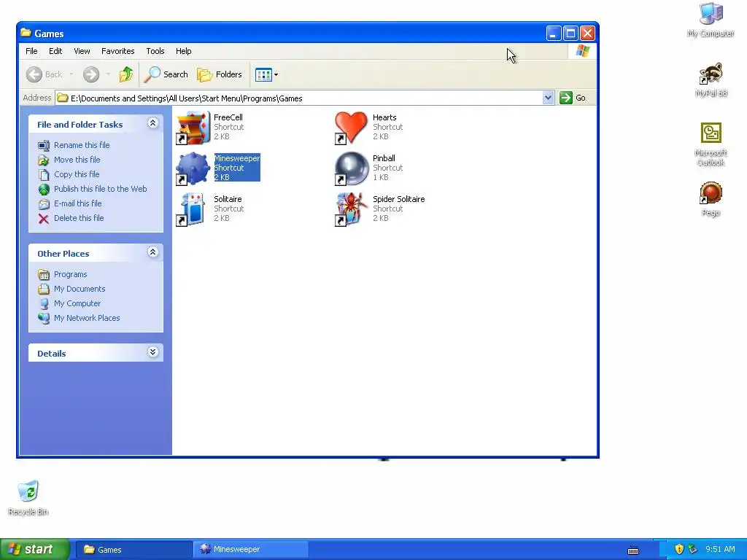Click the on-screen keyboard tray icon
Image resolution: width=747 pixels, height=560 pixels.
point(633,550)
